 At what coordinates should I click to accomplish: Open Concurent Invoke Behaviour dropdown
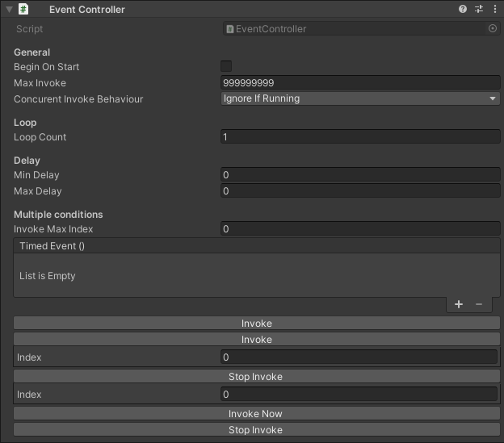coord(360,98)
